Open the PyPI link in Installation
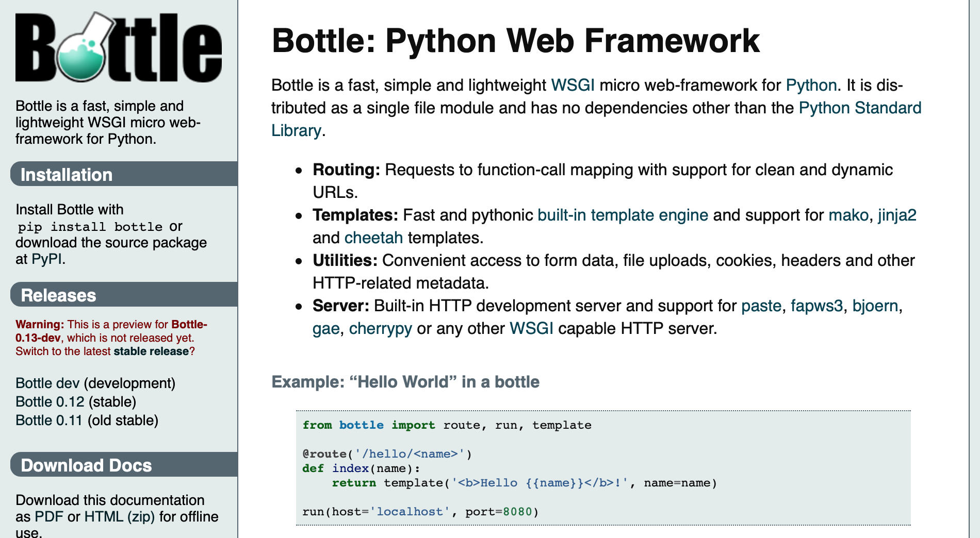Image resolution: width=980 pixels, height=538 pixels. click(47, 259)
